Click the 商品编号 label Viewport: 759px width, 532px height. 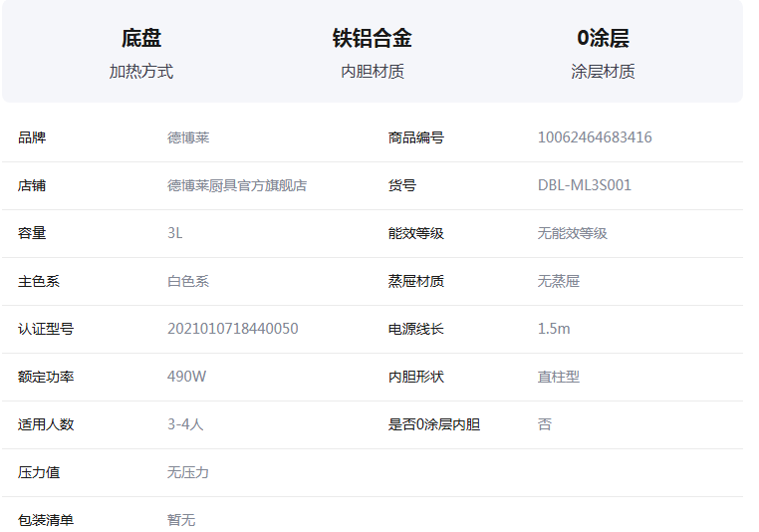point(415,137)
